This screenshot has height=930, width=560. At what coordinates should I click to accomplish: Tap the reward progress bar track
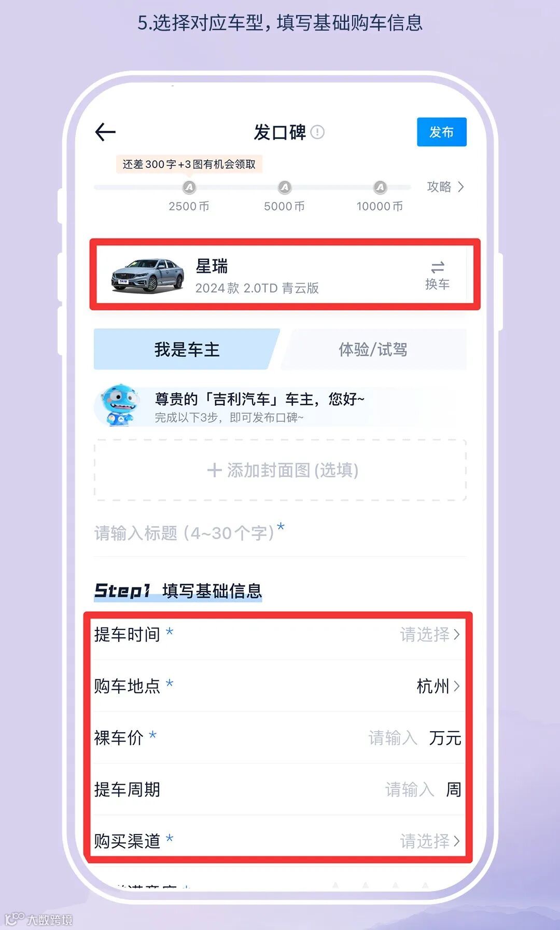[253, 187]
